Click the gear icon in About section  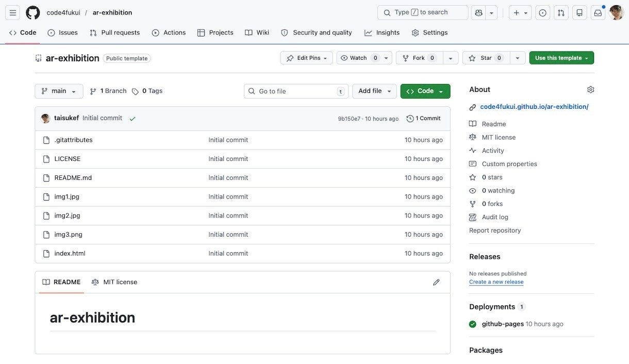[590, 90]
